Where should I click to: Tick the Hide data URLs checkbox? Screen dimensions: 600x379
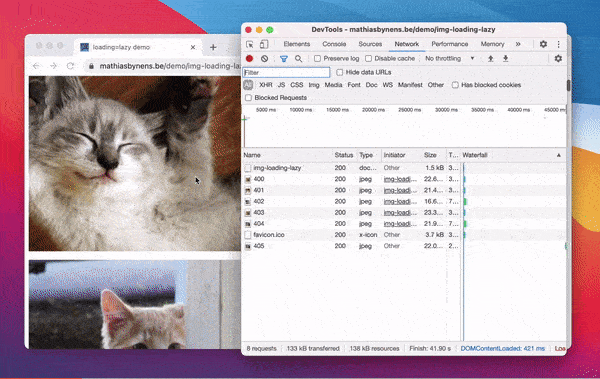click(x=339, y=72)
